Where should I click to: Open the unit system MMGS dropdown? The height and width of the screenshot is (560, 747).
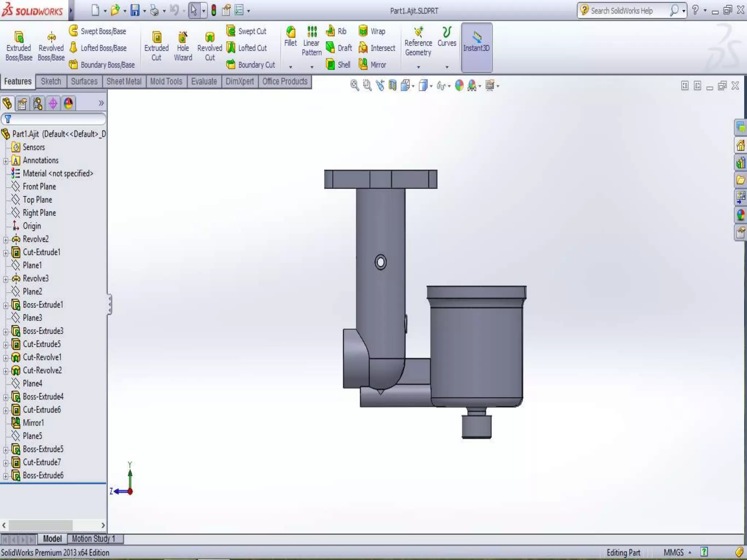[x=677, y=552]
